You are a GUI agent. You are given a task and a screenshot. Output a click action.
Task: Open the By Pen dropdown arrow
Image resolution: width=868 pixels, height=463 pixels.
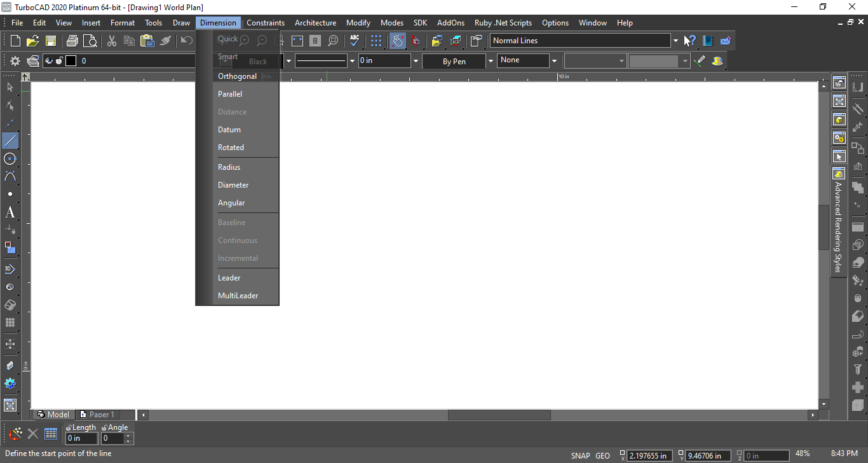coord(491,61)
